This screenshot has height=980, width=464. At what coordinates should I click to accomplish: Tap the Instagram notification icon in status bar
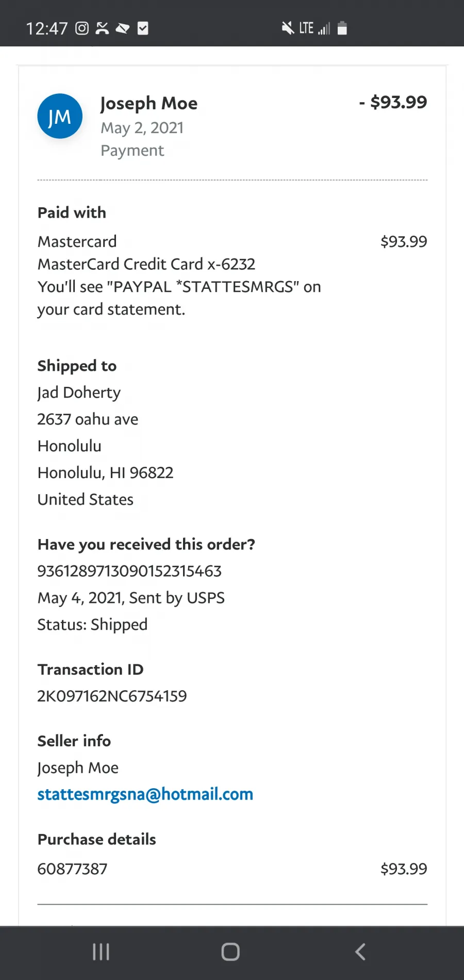82,28
